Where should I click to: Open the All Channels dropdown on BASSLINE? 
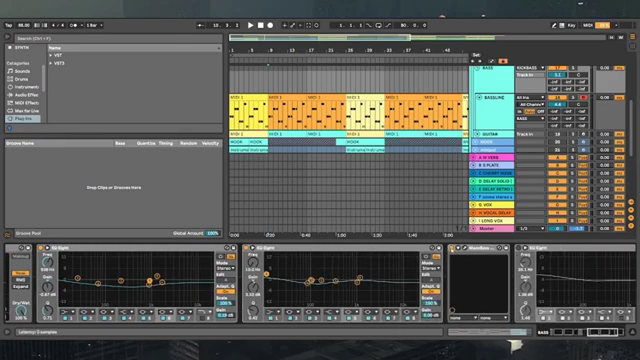click(x=530, y=104)
